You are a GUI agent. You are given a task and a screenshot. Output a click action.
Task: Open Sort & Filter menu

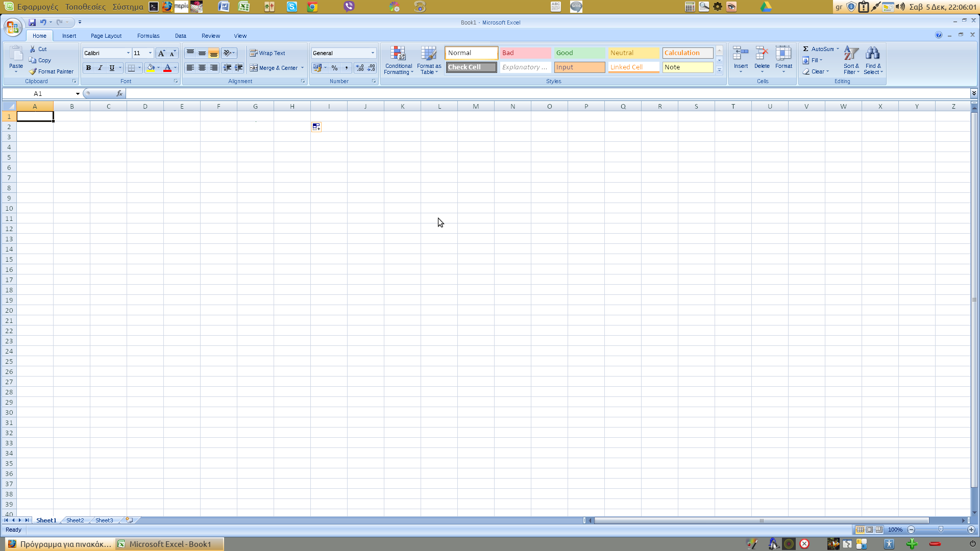pos(851,60)
